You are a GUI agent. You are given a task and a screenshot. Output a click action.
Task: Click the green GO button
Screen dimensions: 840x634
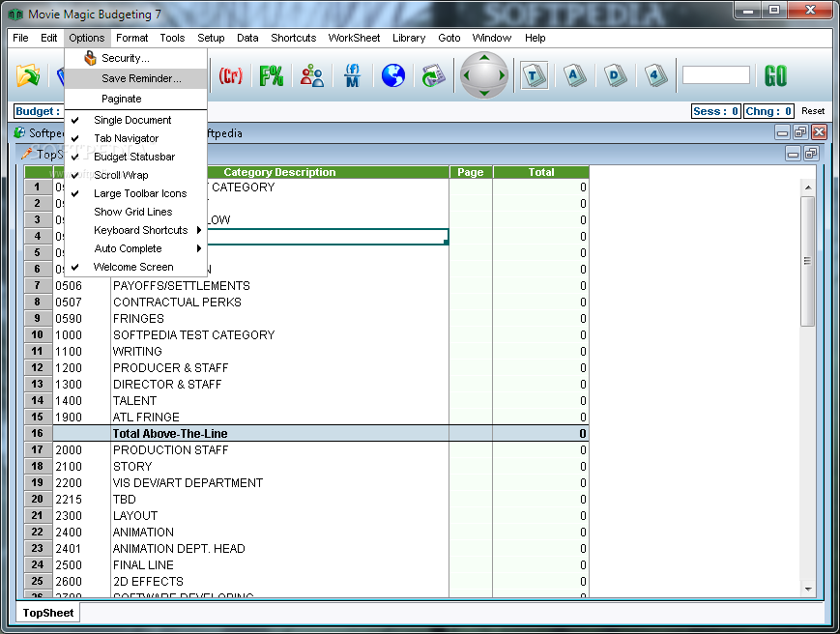[775, 75]
